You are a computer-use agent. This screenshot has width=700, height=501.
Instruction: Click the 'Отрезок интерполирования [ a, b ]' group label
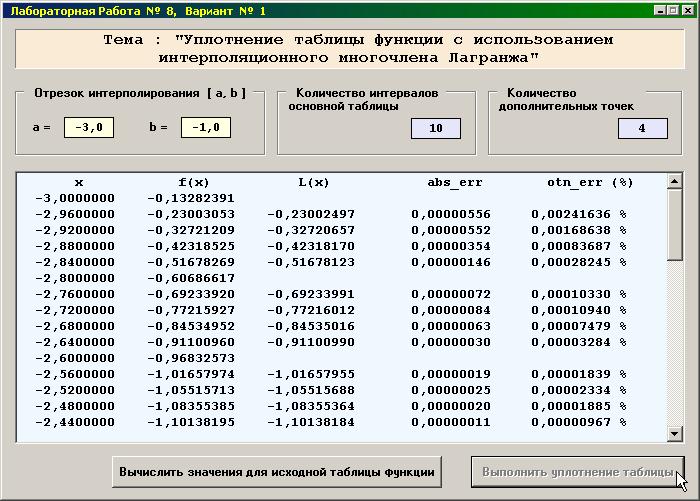pos(140,93)
